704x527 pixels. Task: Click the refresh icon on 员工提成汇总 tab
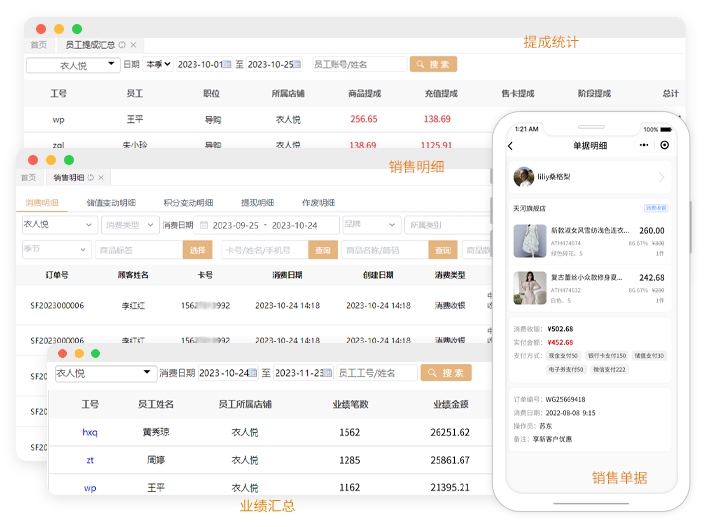point(122,45)
